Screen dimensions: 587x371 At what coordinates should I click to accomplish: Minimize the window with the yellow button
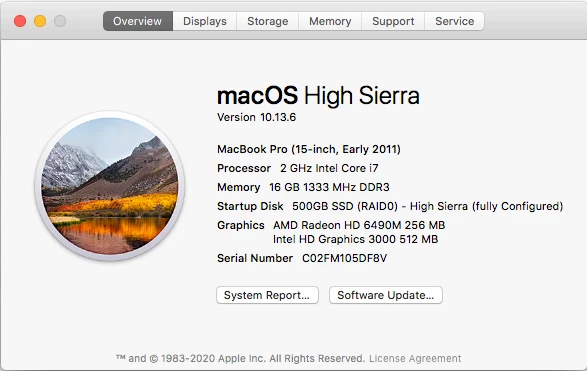point(40,21)
